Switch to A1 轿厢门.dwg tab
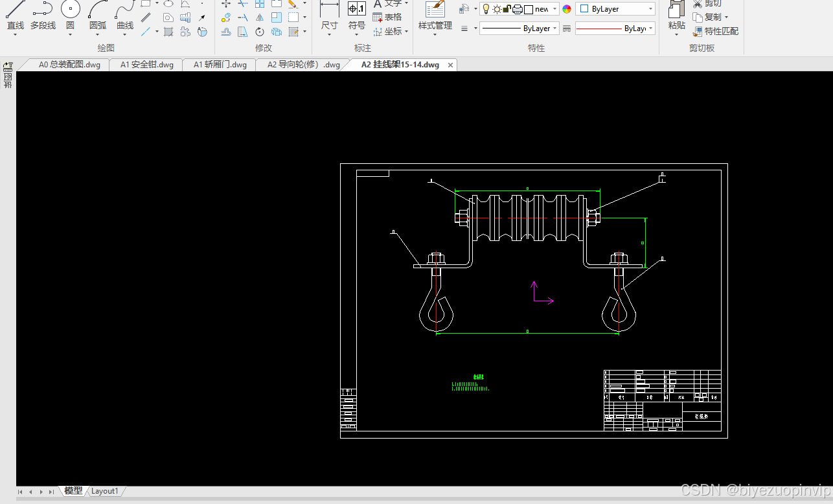 [x=220, y=65]
